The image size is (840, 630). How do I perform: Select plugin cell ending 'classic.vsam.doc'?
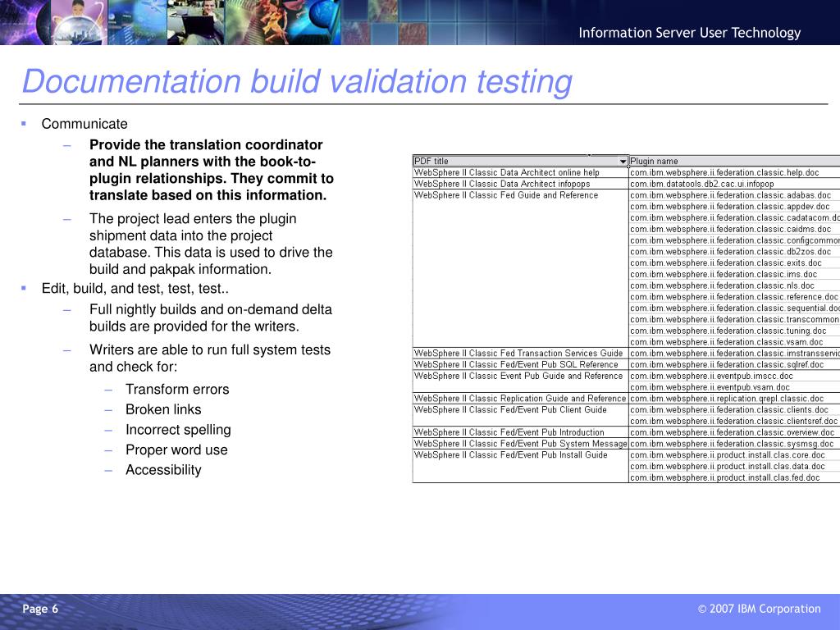point(734,342)
